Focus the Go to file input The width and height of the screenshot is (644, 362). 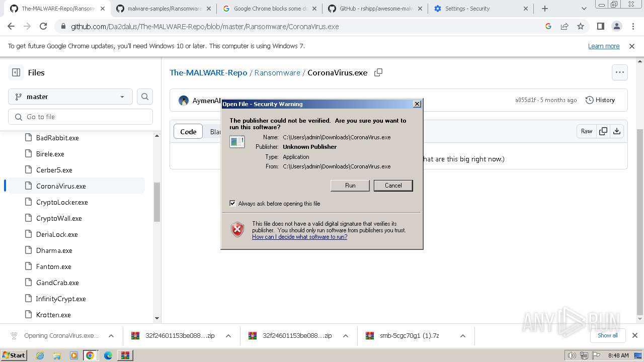pos(80,117)
